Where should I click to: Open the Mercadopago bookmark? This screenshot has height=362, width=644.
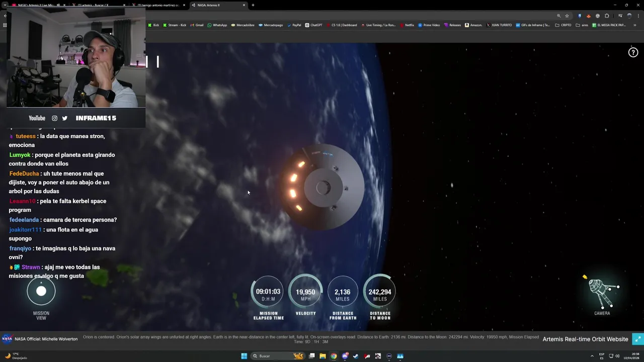(x=271, y=25)
